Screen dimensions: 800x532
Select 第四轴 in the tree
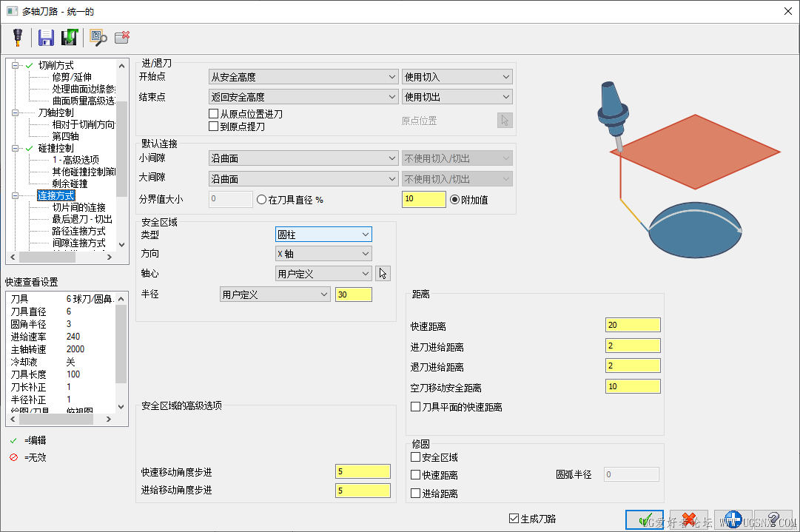[65, 136]
